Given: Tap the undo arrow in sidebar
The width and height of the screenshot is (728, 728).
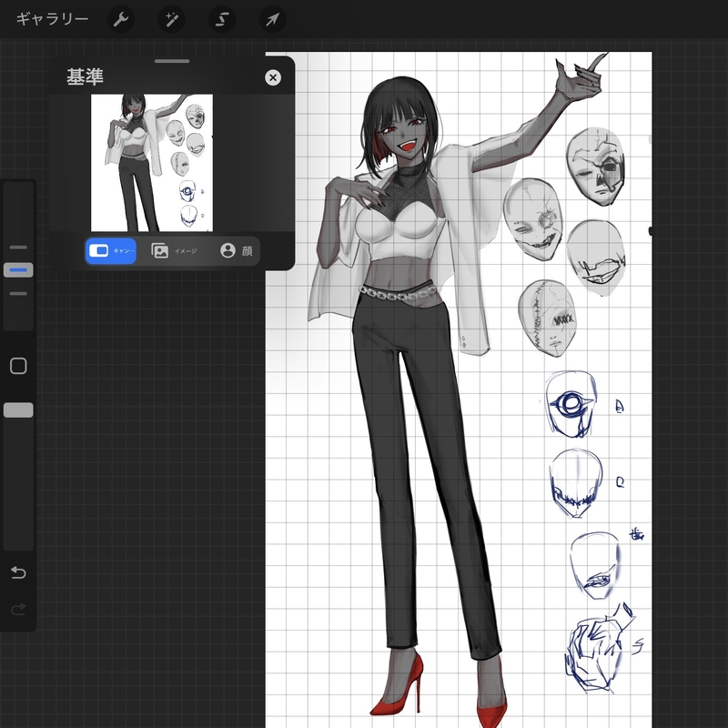Looking at the screenshot, I should (x=18, y=572).
